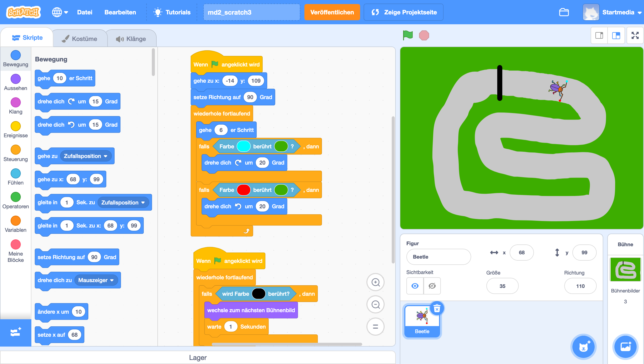Screen dimensions: 644x364
Task: Click the Zeige Projektseite button
Action: [403, 12]
